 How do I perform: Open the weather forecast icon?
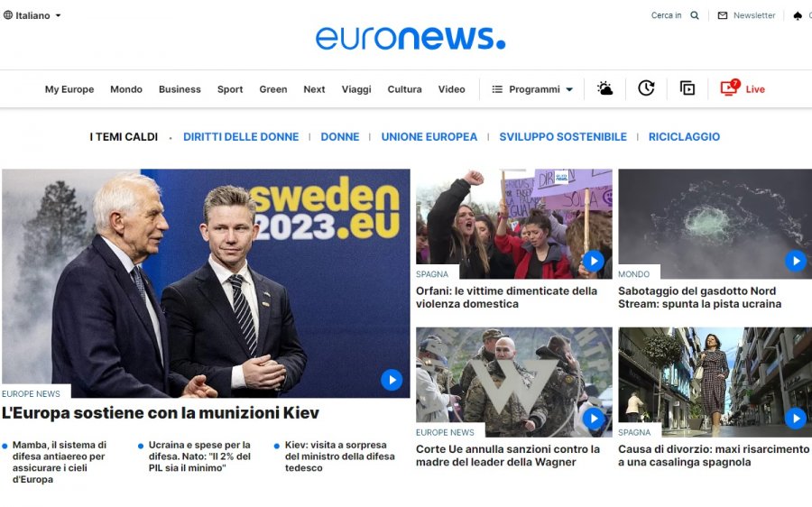pos(604,88)
